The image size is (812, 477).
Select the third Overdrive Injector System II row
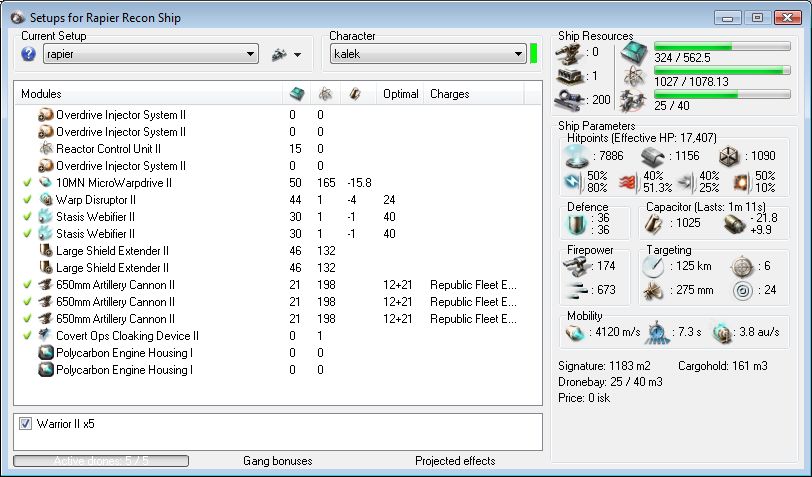coord(278,166)
